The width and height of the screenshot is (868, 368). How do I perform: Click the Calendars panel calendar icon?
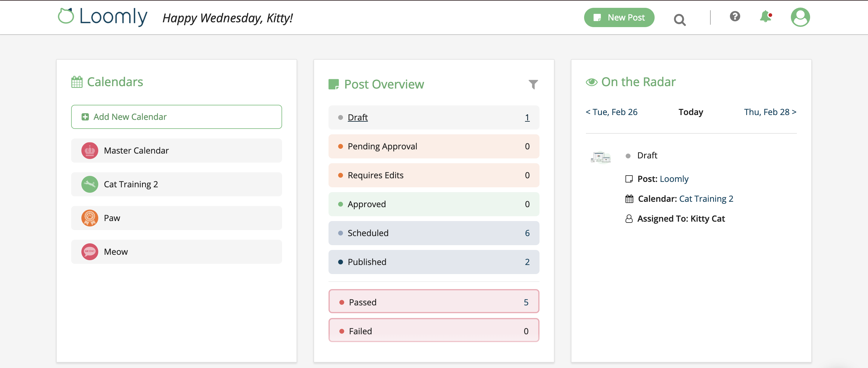pyautogui.click(x=77, y=81)
